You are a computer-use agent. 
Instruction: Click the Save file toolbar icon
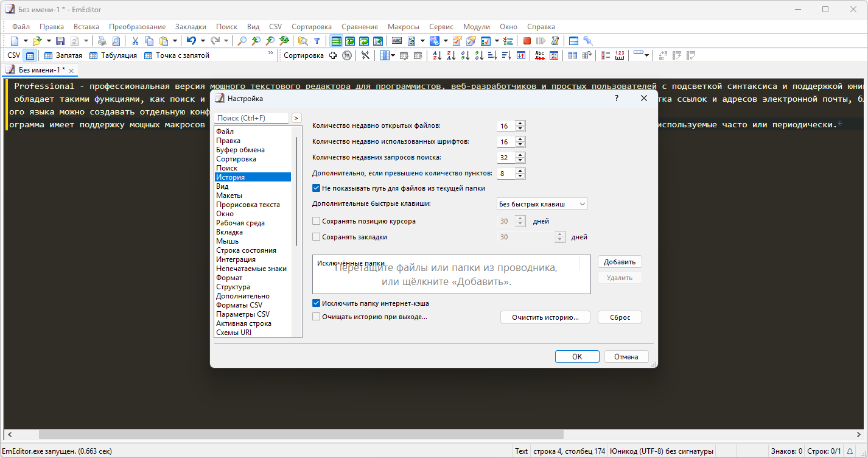tap(60, 41)
